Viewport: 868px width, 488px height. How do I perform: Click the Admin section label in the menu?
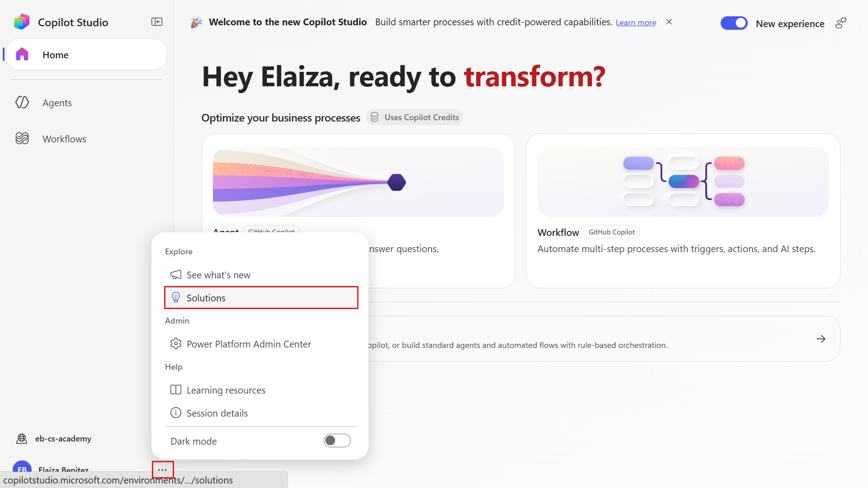point(177,321)
